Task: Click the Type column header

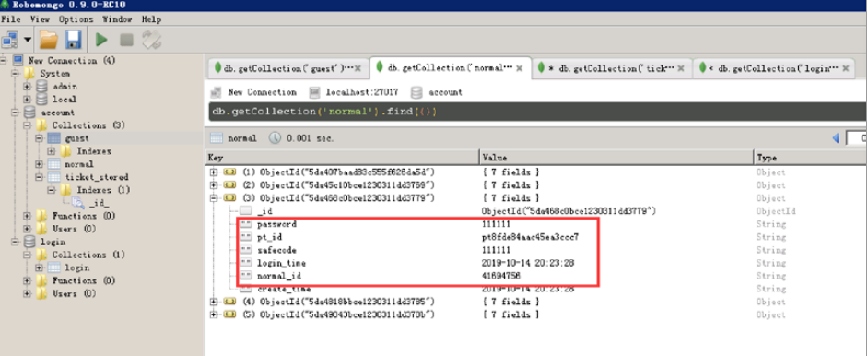Action: tap(811, 157)
